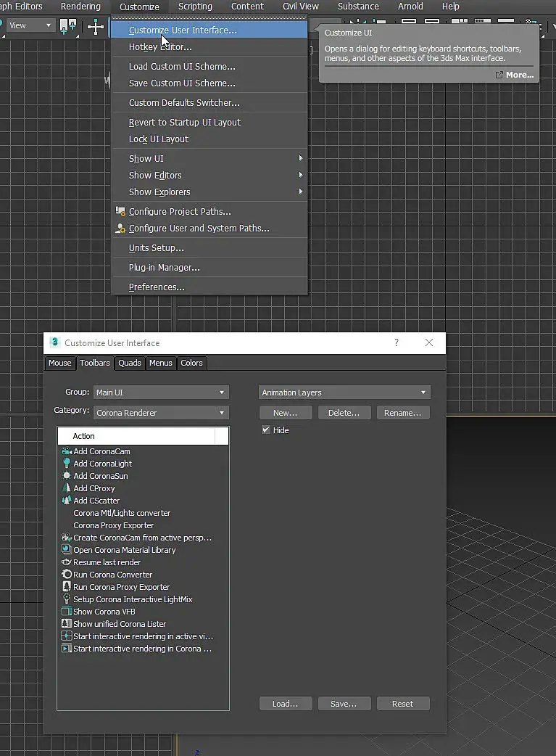Click the Run Corona Proxy Exporter icon
556x756 pixels.
click(67, 587)
